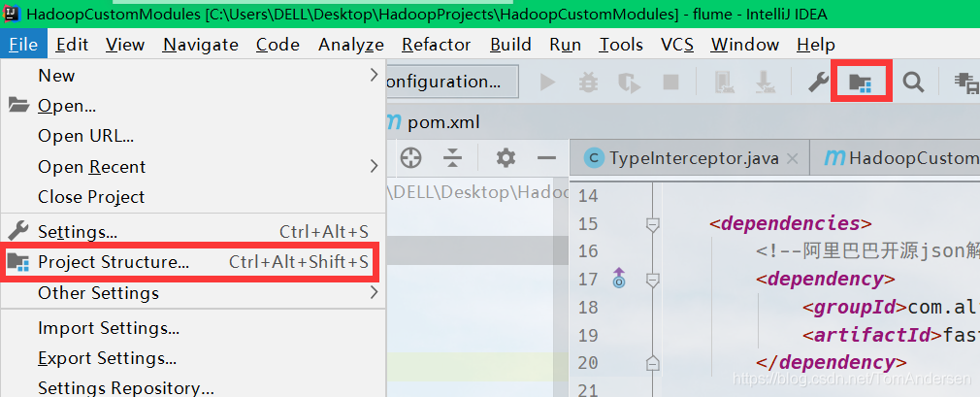Image resolution: width=980 pixels, height=397 pixels.
Task: Fold the dependency tag on line 17
Action: pos(652,280)
